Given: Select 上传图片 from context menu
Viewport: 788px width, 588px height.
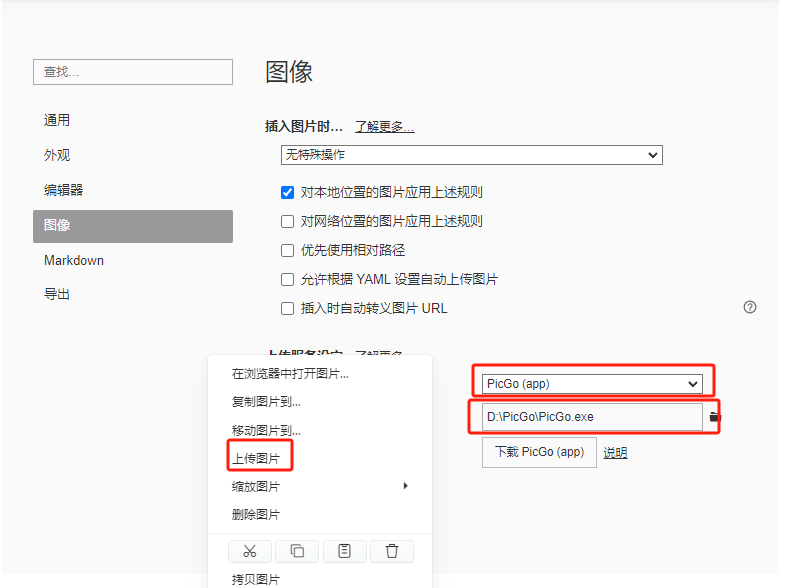Looking at the screenshot, I should pos(255,458).
